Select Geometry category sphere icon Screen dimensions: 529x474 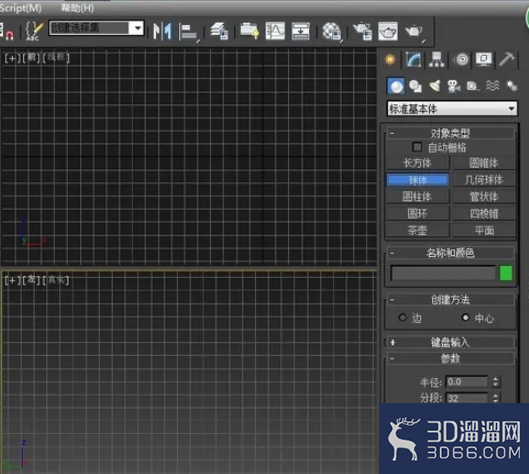396,86
